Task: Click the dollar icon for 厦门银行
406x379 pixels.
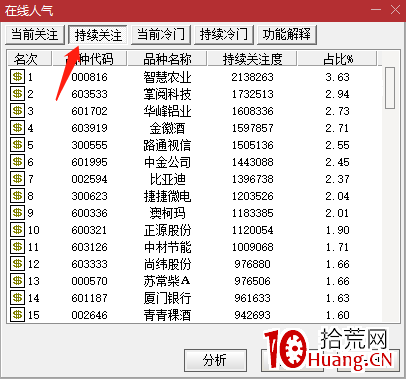Action: (x=17, y=298)
